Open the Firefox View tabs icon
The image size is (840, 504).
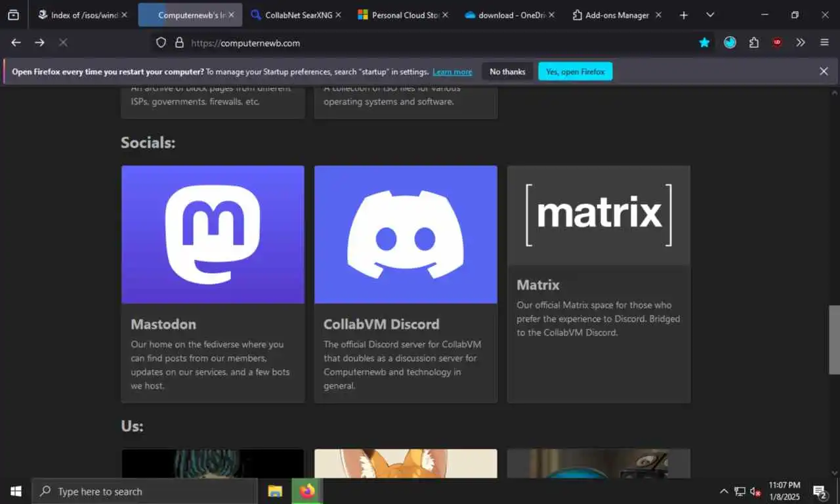(x=13, y=14)
